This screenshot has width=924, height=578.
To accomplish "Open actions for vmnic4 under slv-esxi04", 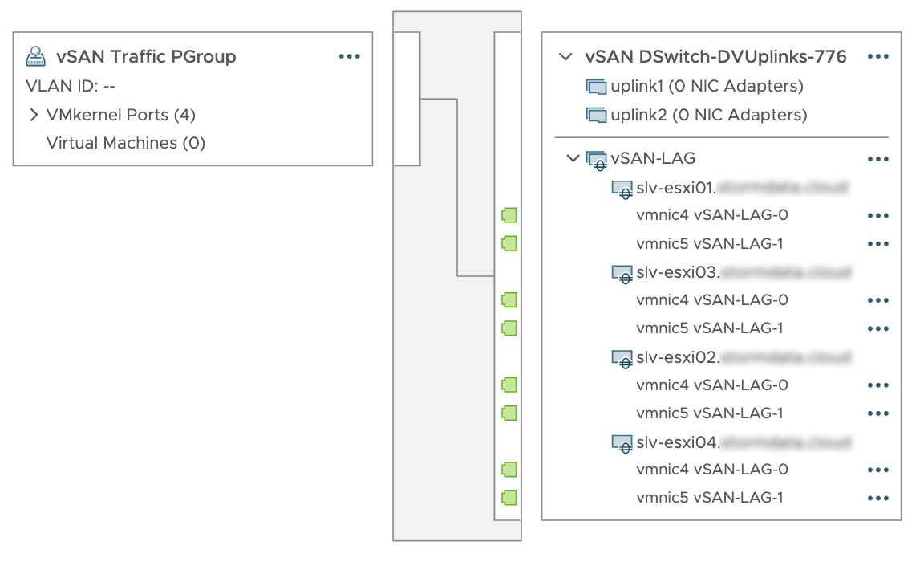I will pos(878,470).
